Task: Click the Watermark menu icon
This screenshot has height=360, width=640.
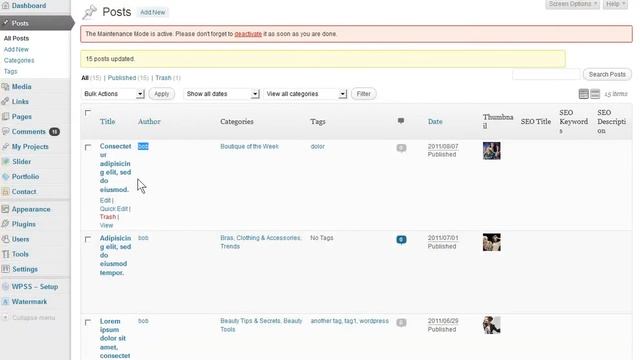Action: pos(5,302)
